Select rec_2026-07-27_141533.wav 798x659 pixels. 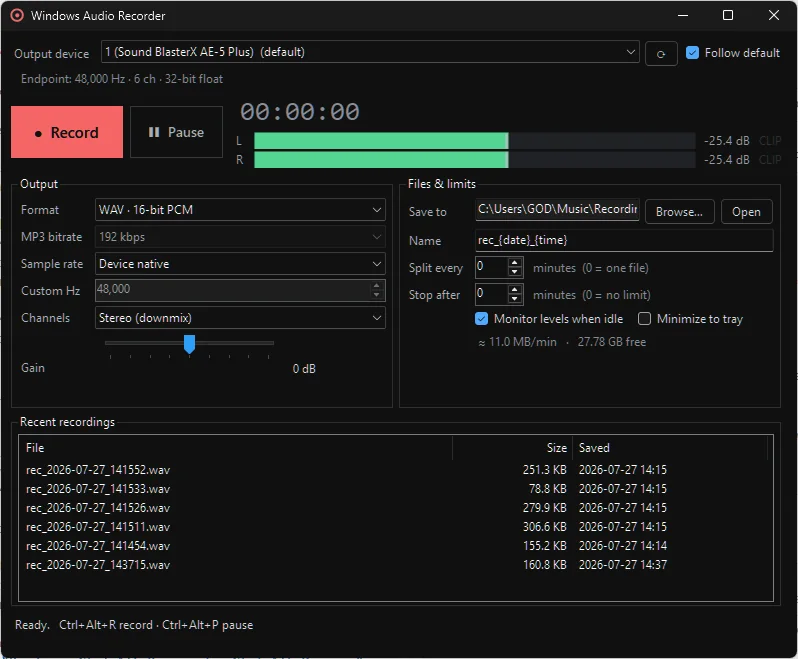point(98,489)
